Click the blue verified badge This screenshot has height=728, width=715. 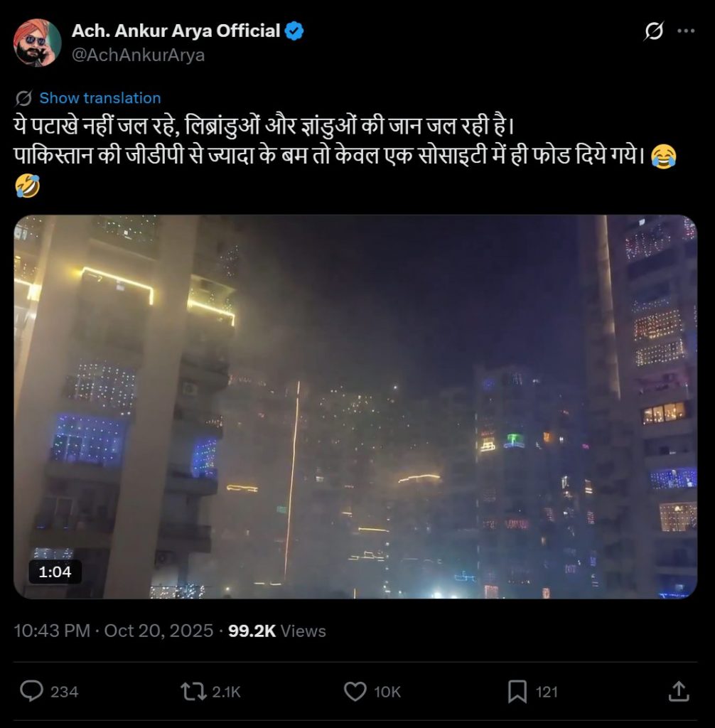coord(294,31)
